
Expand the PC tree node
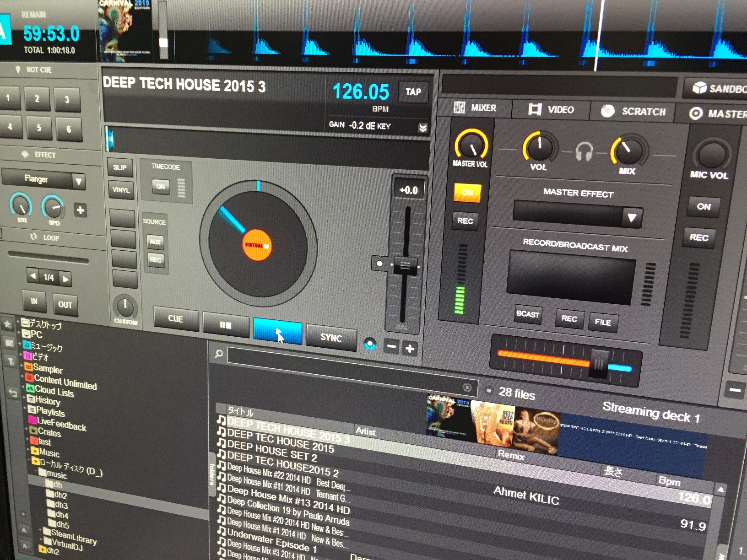(x=19, y=332)
